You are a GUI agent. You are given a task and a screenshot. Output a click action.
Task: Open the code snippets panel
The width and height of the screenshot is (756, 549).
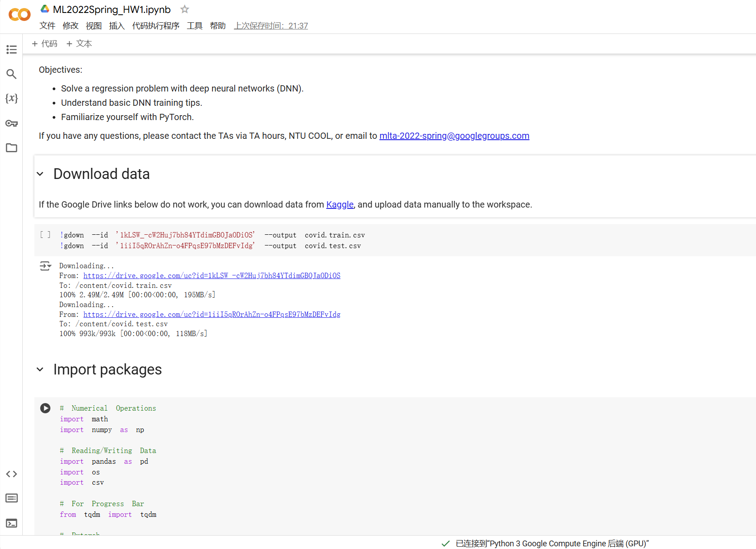click(12, 474)
